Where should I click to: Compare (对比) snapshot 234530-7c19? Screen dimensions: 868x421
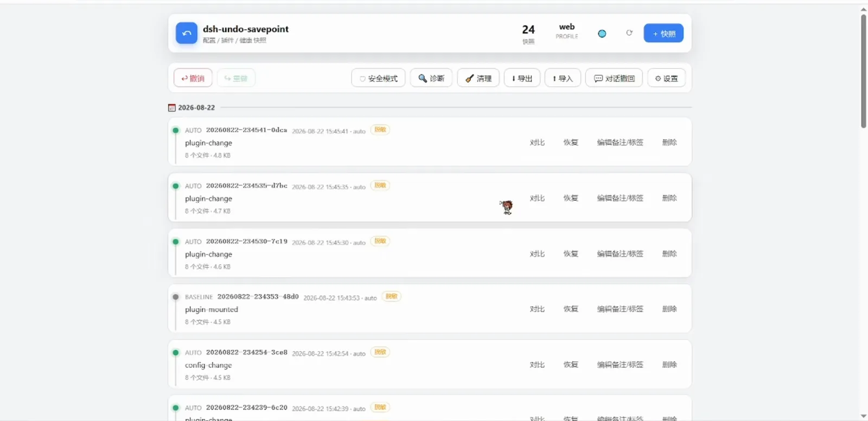point(537,253)
